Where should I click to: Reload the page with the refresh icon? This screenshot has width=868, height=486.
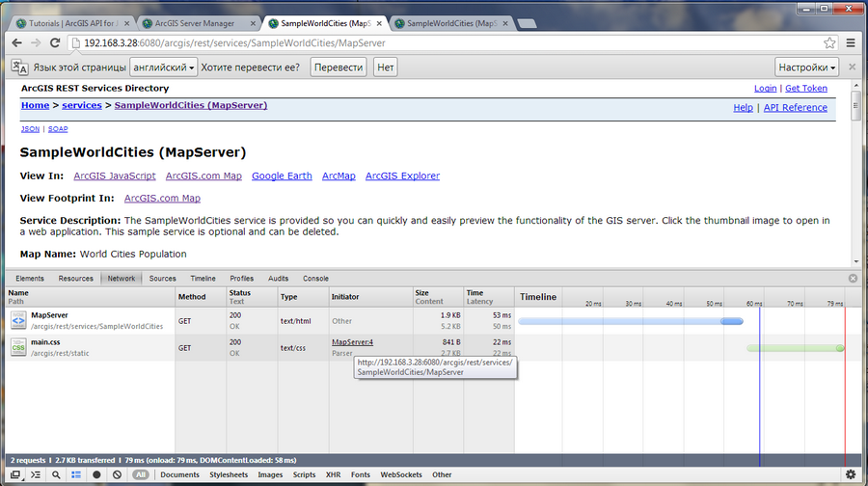pyautogui.click(x=55, y=42)
